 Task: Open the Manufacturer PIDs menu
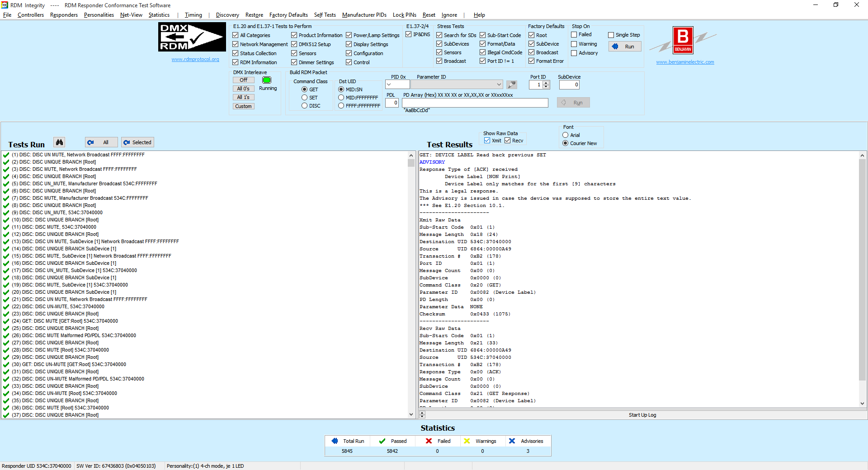click(364, 15)
